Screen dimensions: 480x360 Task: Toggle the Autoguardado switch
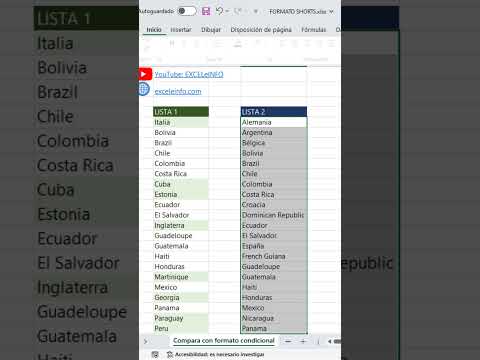(187, 11)
